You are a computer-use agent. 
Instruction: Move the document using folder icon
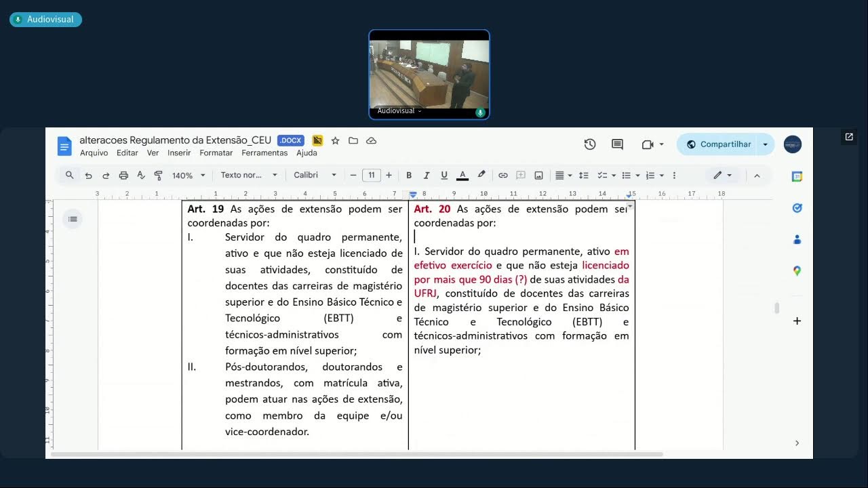pyautogui.click(x=353, y=140)
